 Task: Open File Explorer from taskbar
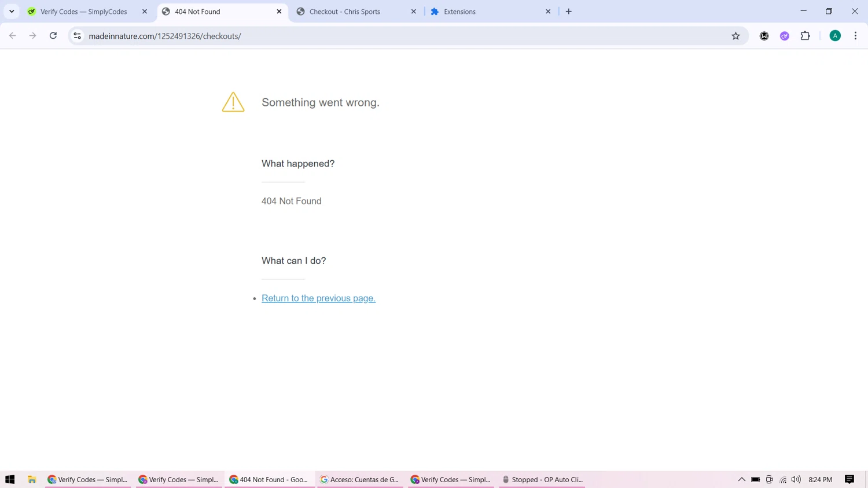pyautogui.click(x=32, y=479)
